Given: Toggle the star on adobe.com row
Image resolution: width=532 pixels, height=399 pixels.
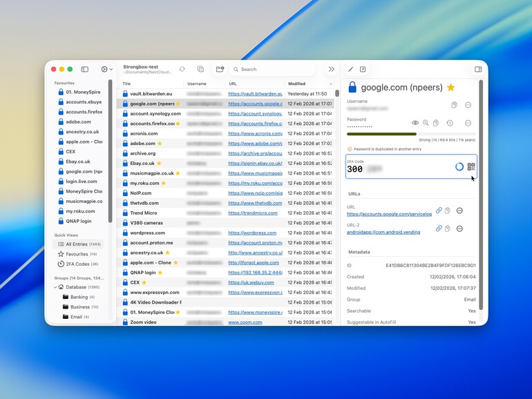Looking at the screenshot, I should (x=160, y=144).
